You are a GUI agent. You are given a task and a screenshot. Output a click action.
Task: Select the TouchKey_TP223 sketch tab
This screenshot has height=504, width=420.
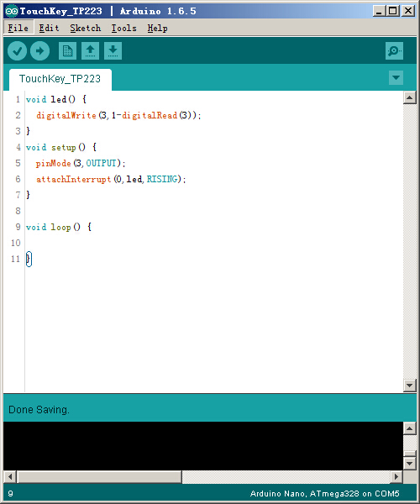click(60, 79)
